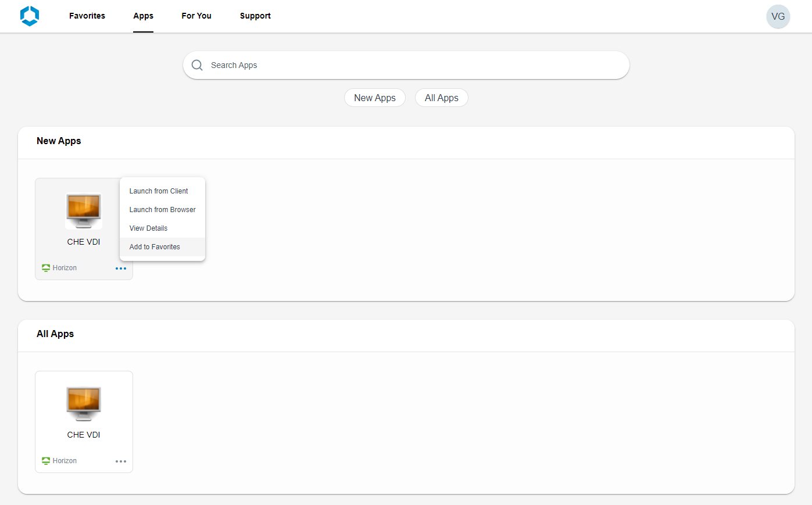Select the Apps tab
Screen dimensions: 812x505
(x=143, y=16)
